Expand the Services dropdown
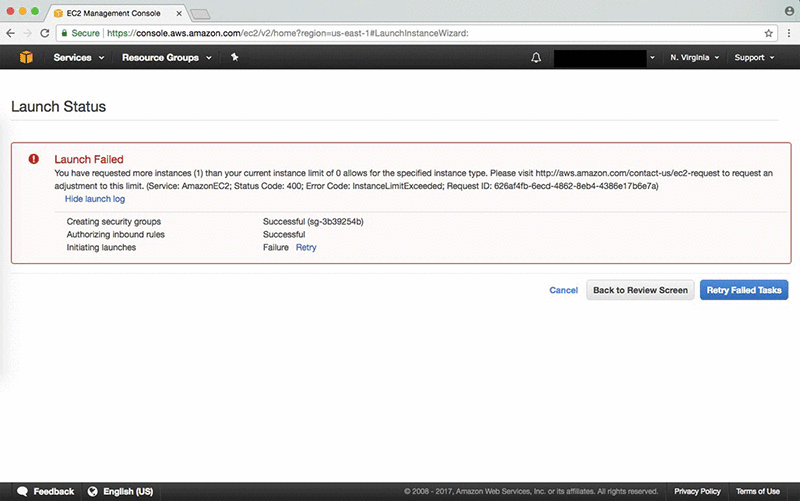Screen dimensions: 800x501 coord(79,58)
